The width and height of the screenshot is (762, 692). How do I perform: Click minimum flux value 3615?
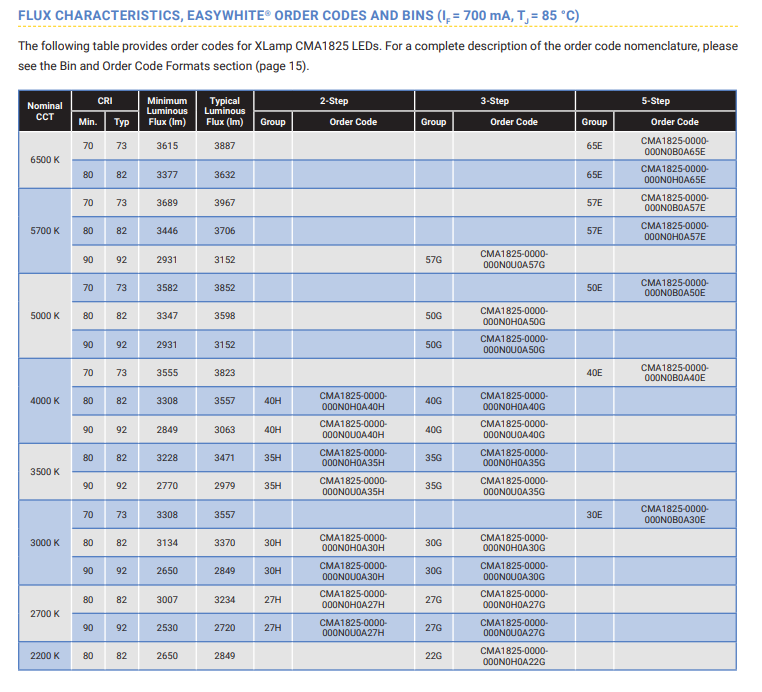pyautogui.click(x=167, y=146)
